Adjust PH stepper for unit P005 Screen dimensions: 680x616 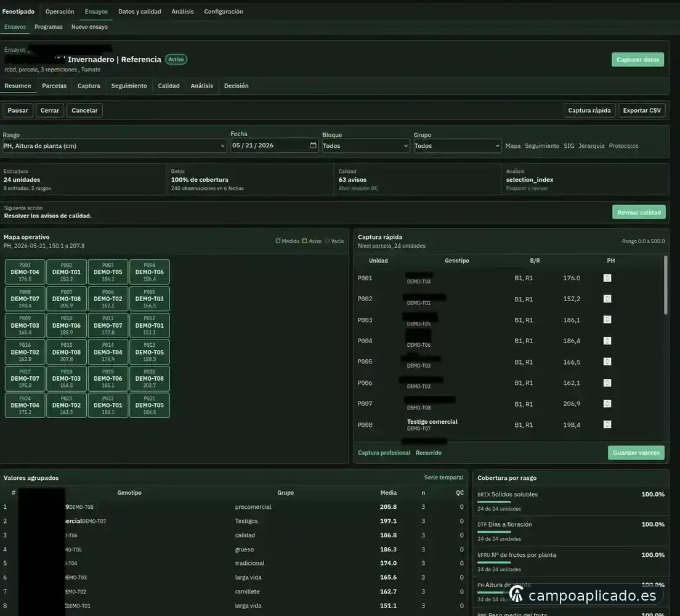coord(607,362)
